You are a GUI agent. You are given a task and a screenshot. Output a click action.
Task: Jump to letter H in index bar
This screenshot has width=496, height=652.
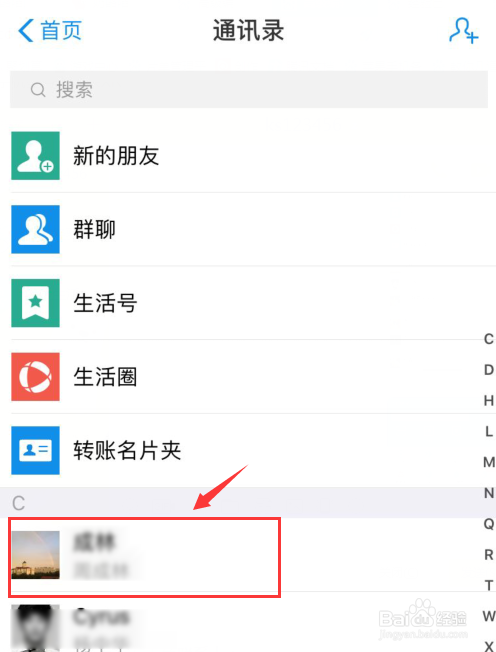pyautogui.click(x=489, y=400)
